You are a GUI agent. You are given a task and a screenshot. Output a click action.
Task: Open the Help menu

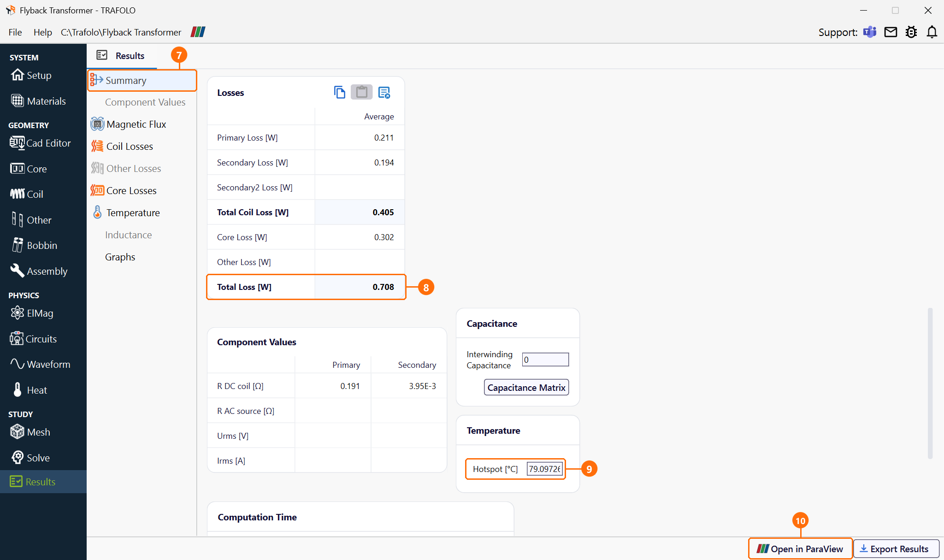pyautogui.click(x=43, y=32)
